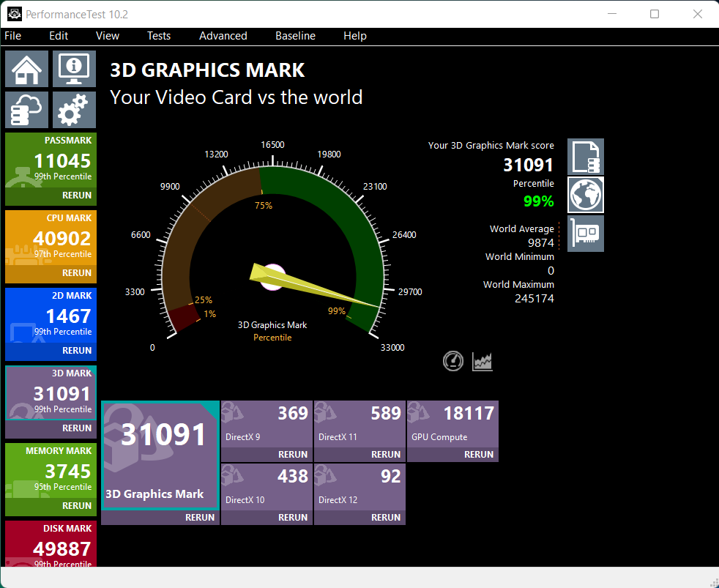Switch to the distribution chart icon

pyautogui.click(x=483, y=360)
